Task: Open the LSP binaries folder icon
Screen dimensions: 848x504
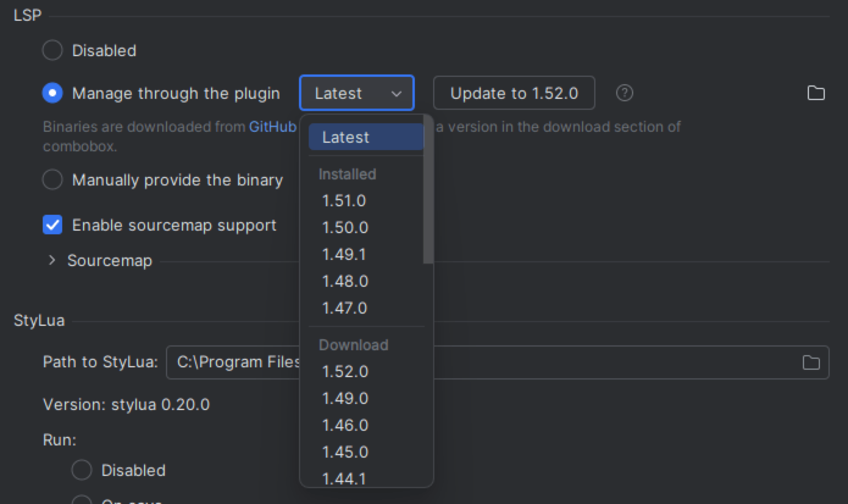Action: point(816,93)
